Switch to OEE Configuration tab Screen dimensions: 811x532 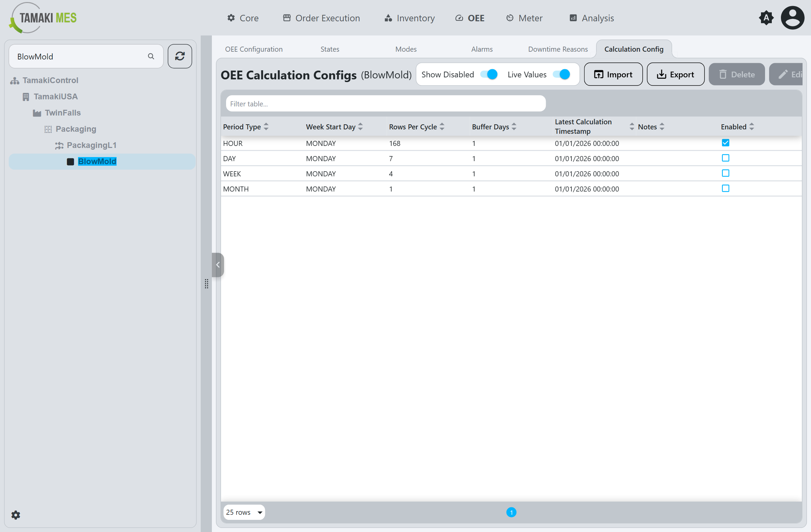point(254,49)
